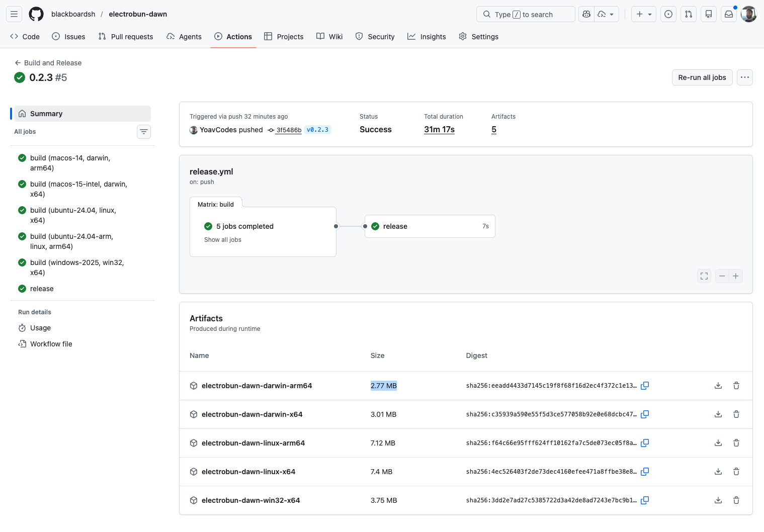
Task: Copy the digest of electrobun-dawn-linux-x64
Action: click(x=645, y=472)
